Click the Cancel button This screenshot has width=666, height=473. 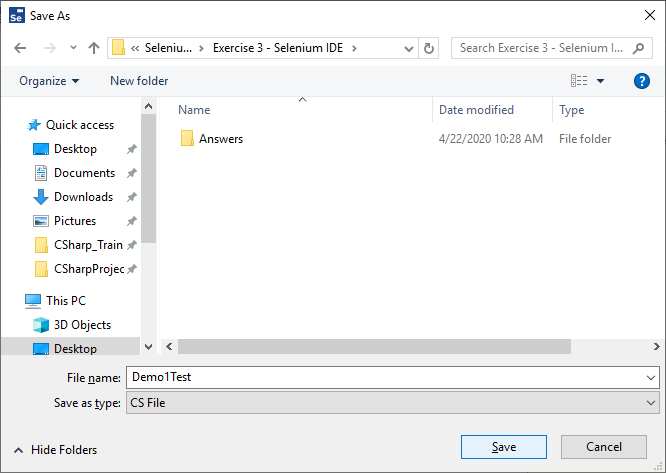pyautogui.click(x=604, y=447)
